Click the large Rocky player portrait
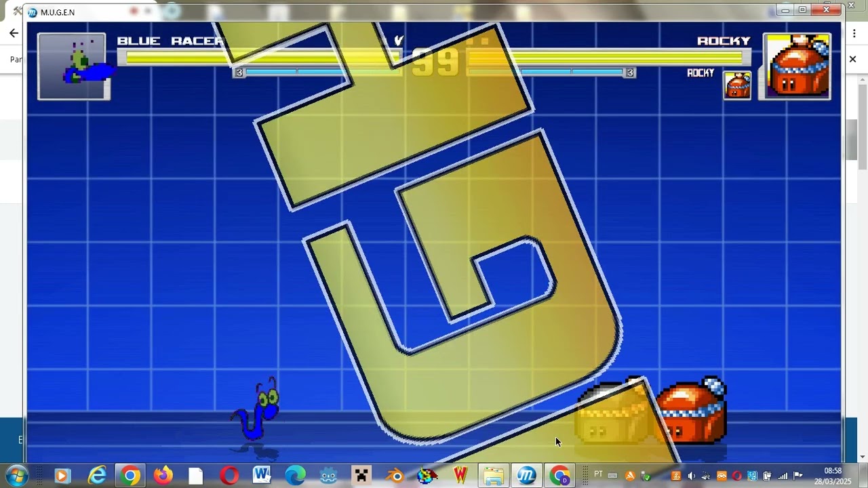This screenshot has width=868, height=488. (797, 66)
